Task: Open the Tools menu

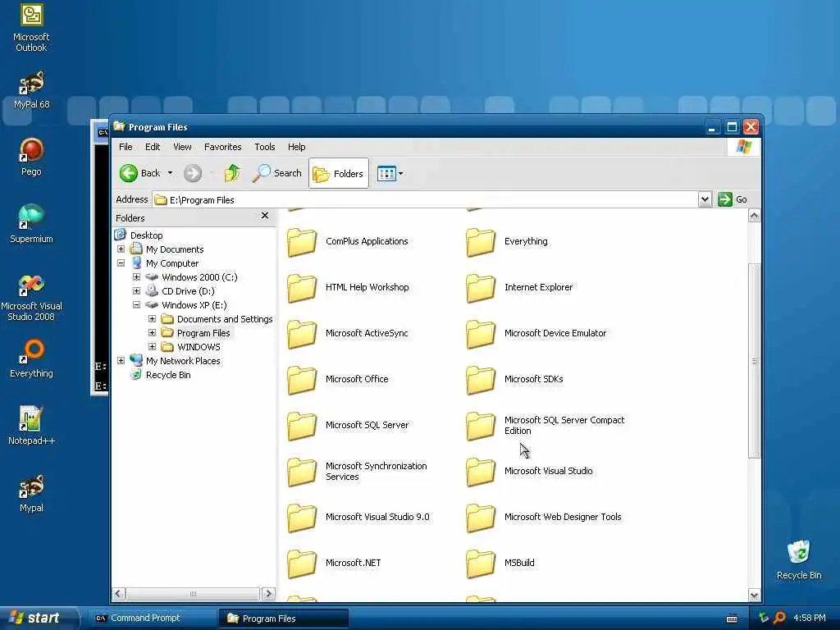Action: 265,147
